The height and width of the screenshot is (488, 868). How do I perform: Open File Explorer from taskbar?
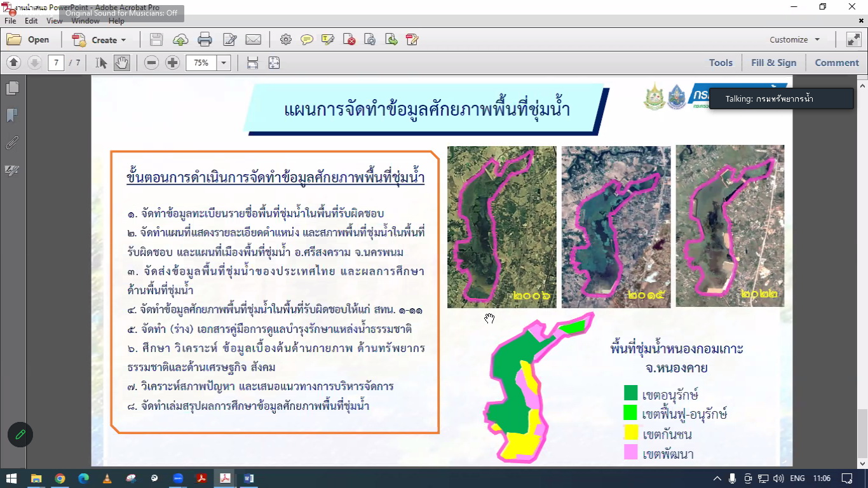point(36,478)
